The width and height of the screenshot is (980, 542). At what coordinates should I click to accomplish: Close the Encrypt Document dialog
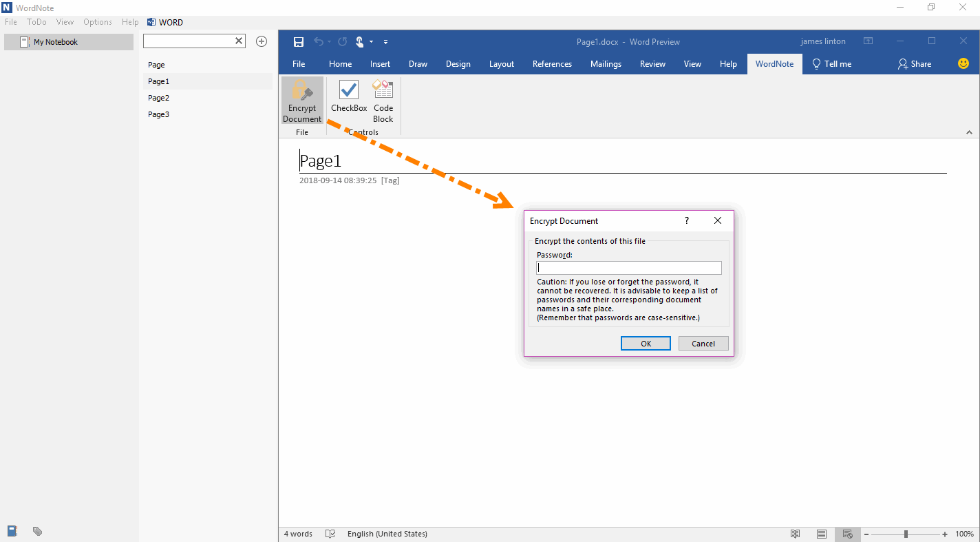[x=718, y=221]
